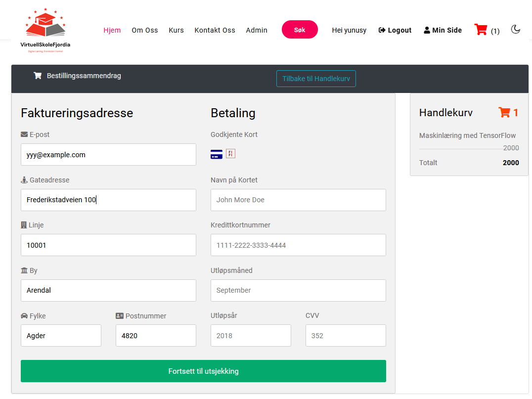The image size is (532, 399).
Task: Go to the Om Oss page
Action: [145, 30]
